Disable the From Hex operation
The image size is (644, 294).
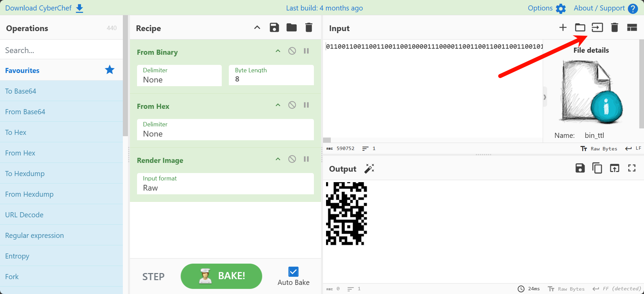(x=292, y=105)
